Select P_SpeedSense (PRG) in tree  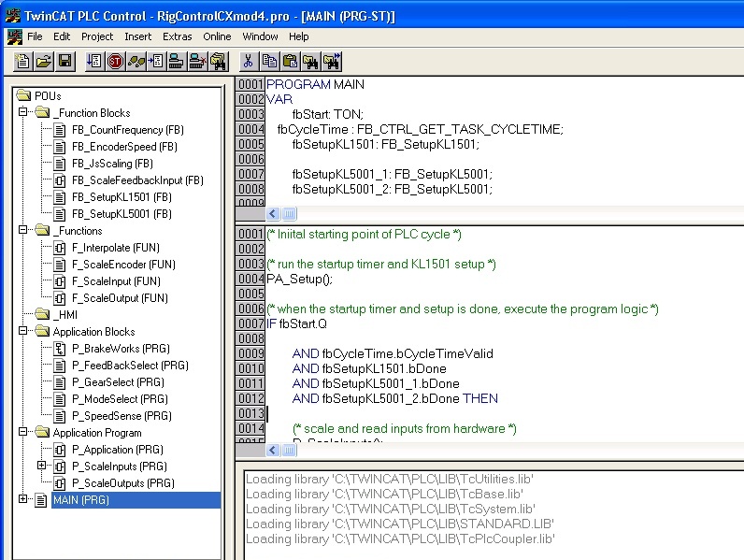[x=122, y=416]
